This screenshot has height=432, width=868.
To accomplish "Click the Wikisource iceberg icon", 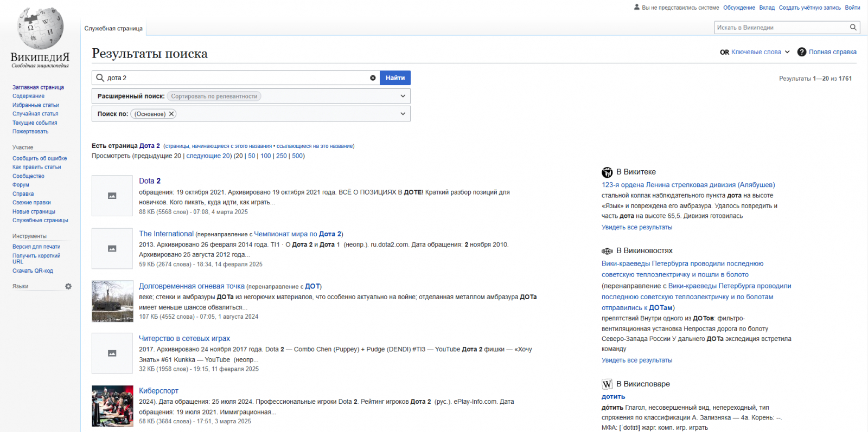I will (x=607, y=172).
